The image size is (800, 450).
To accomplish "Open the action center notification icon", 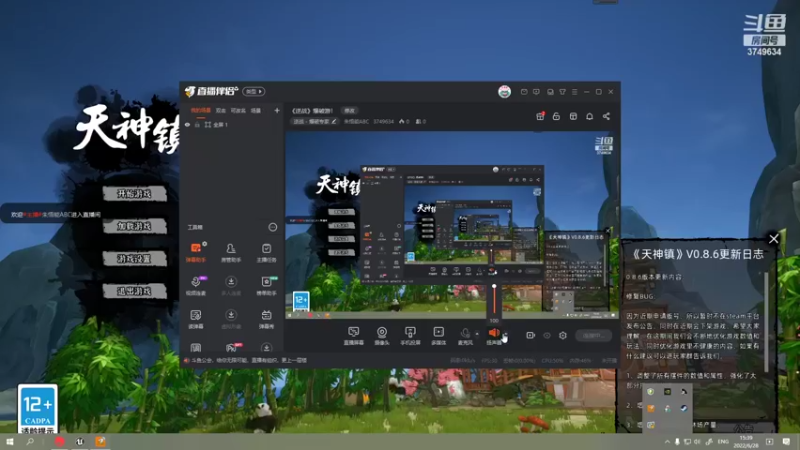I will [x=786, y=442].
